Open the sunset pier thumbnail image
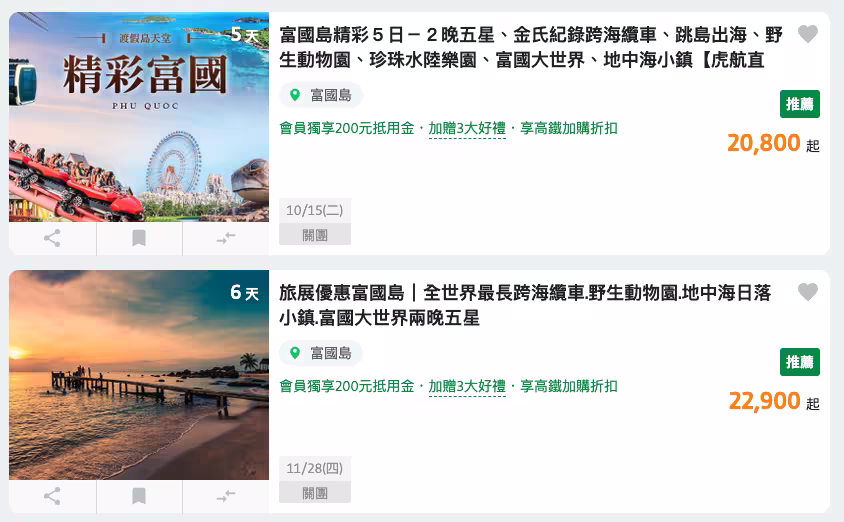The width and height of the screenshot is (844, 522). point(139,375)
